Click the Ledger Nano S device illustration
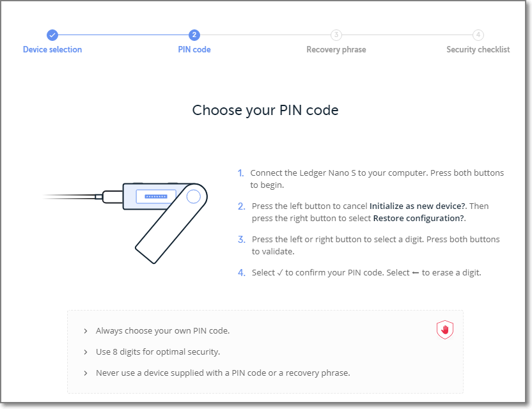 click(x=160, y=217)
